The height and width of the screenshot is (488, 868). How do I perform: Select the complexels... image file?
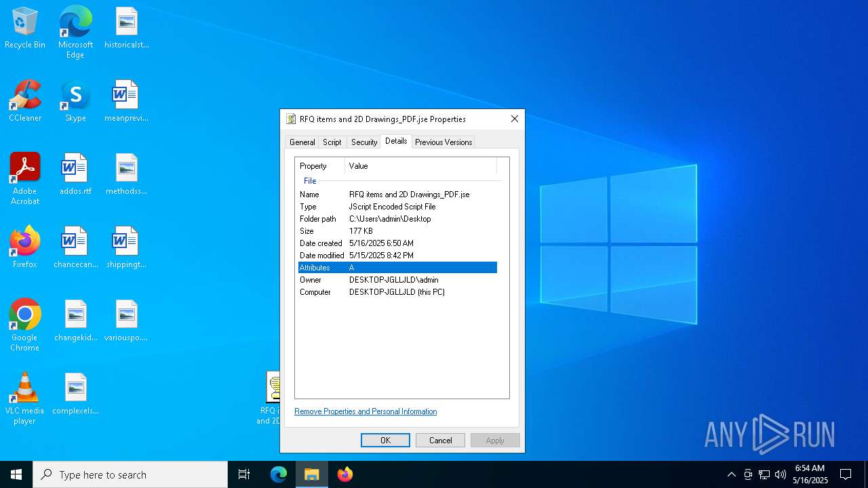(x=75, y=394)
